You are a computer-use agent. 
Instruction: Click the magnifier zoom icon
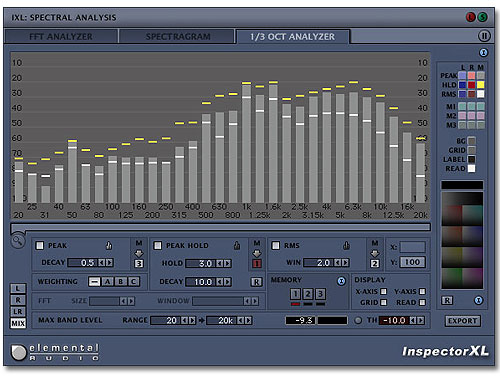pyautogui.click(x=18, y=241)
